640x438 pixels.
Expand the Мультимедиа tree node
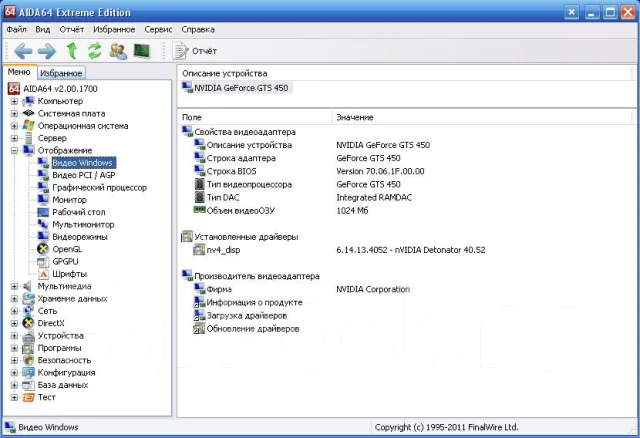pos(14,286)
